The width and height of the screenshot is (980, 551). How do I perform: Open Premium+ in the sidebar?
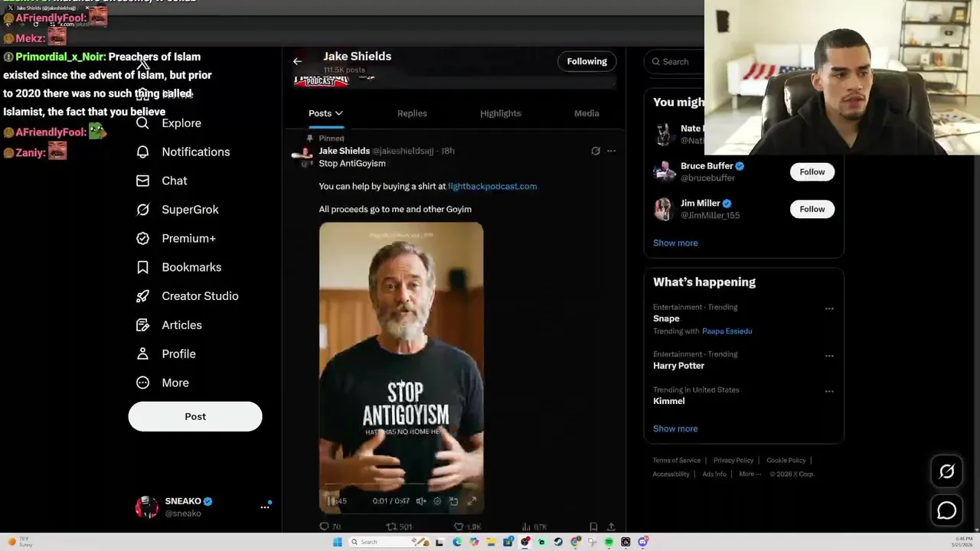(176, 238)
